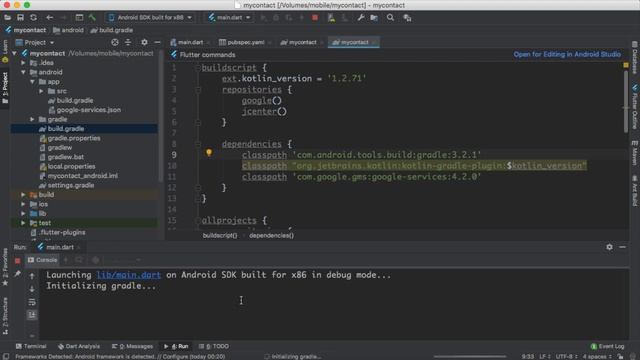Click the Project Structure folder icon
Viewport: 640px width, 360px height.
[x=374, y=18]
